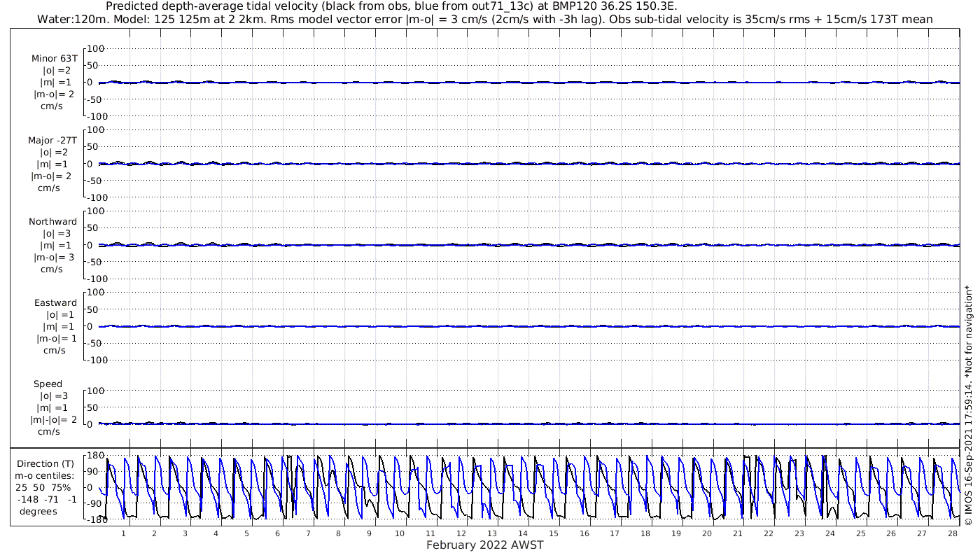The height and width of the screenshot is (560, 980).
Task: Click day '14' on the date axis
Action: pyautogui.click(x=522, y=533)
